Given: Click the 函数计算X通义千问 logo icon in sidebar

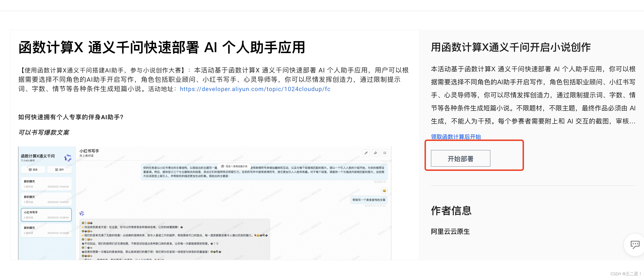Looking at the screenshot, I should click(x=68, y=158).
